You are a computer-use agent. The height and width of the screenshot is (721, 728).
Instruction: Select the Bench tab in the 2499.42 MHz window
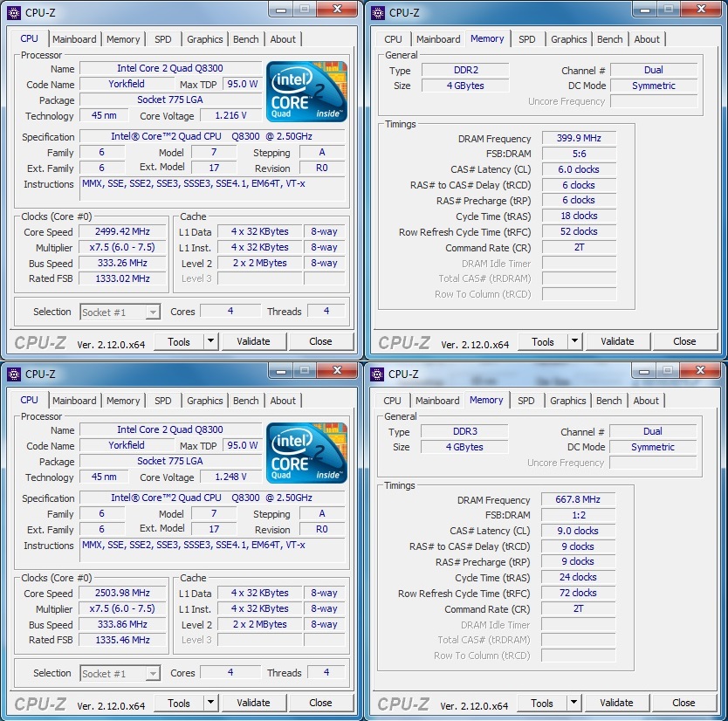coord(246,39)
